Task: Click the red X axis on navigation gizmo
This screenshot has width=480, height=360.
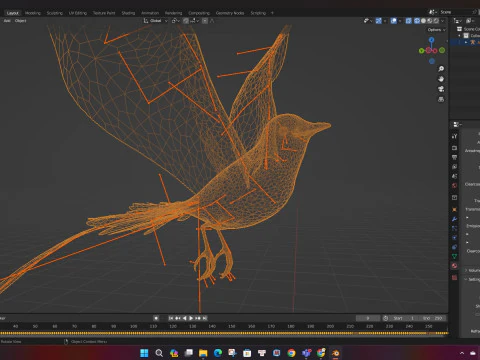Action: [x=435, y=51]
